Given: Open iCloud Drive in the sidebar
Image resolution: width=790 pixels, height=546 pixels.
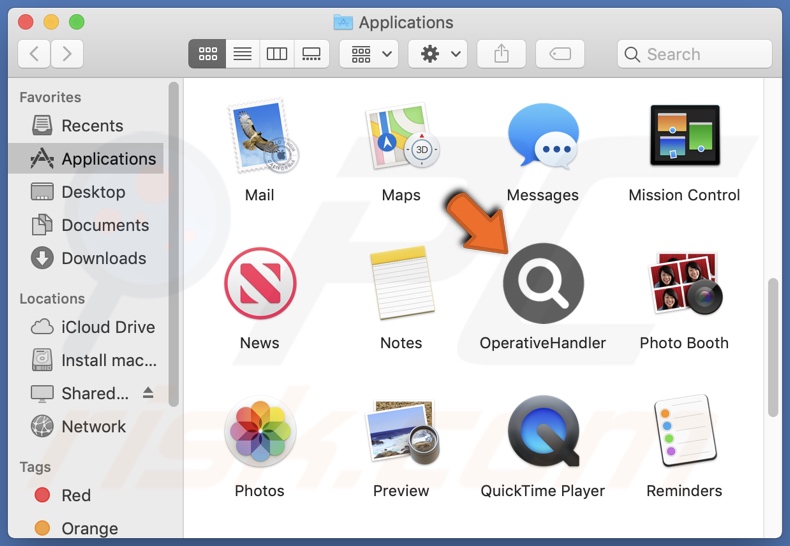Looking at the screenshot, I should (86, 327).
